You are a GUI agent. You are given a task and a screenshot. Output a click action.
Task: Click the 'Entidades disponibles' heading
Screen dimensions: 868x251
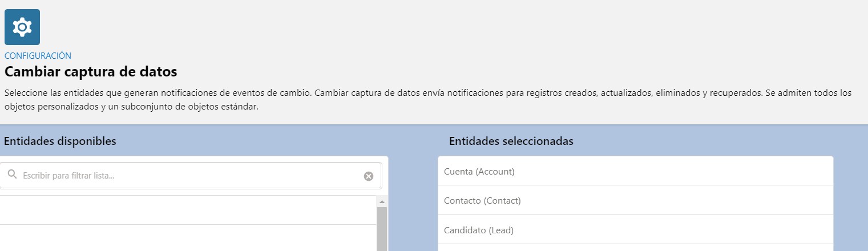(x=60, y=141)
